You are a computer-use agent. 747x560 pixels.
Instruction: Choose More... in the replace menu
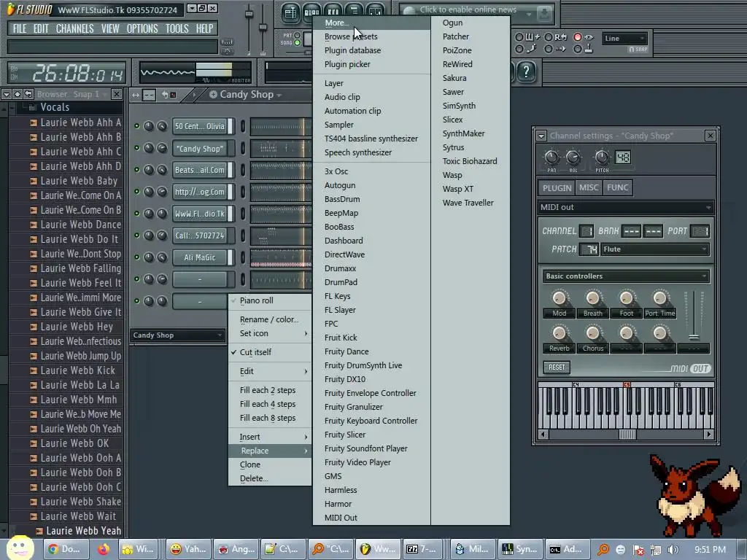tap(371, 23)
